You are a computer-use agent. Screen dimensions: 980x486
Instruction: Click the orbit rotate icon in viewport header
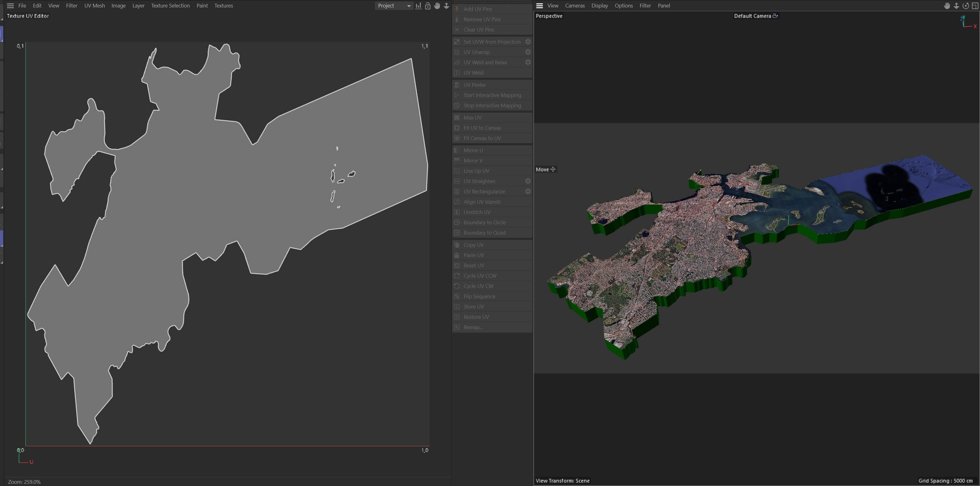coord(966,6)
